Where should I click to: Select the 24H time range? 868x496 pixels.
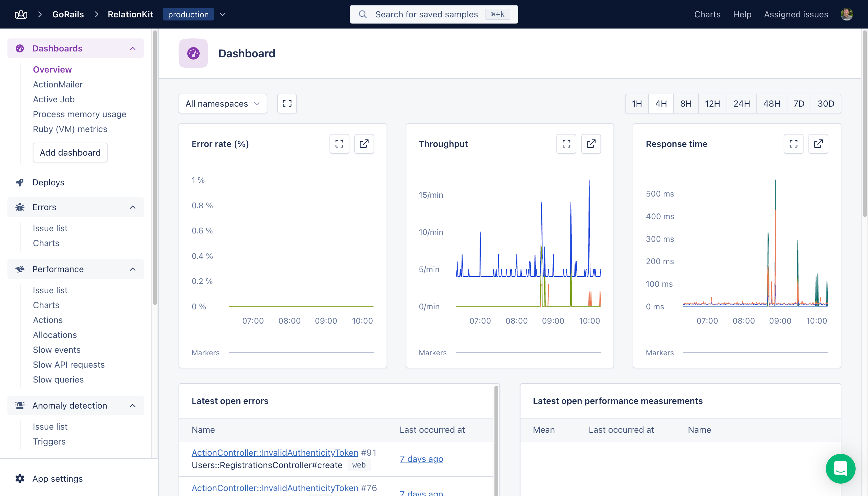coord(741,104)
